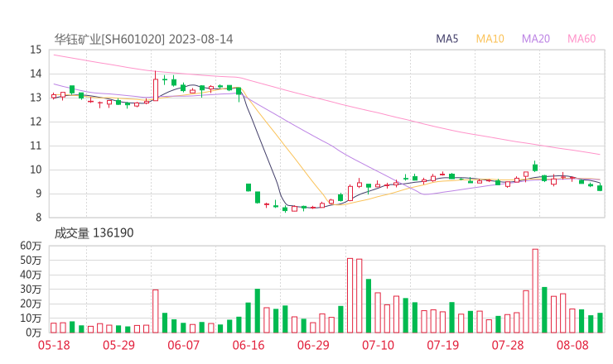
Task: Click the 60万 volume axis label
Action: (31, 246)
